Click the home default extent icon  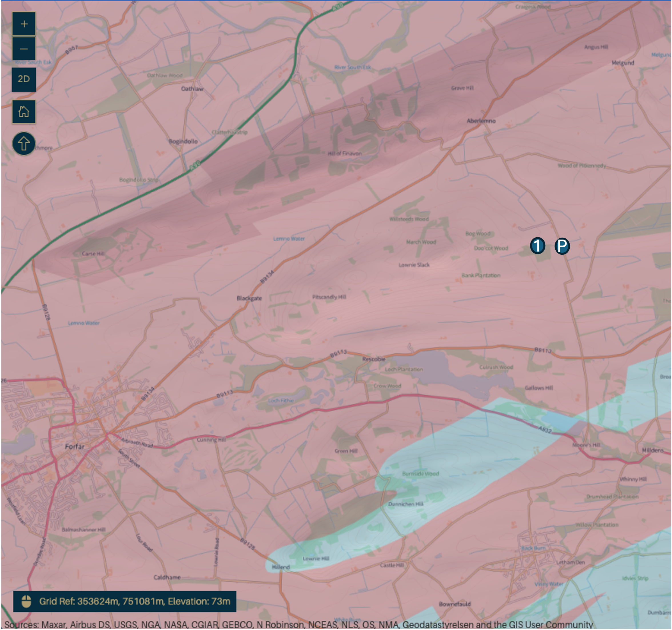[x=24, y=111]
